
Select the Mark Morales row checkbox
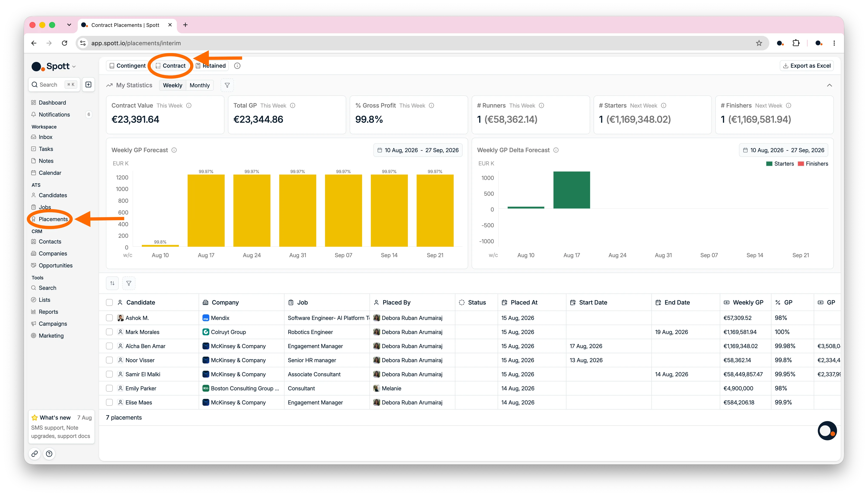[109, 332]
